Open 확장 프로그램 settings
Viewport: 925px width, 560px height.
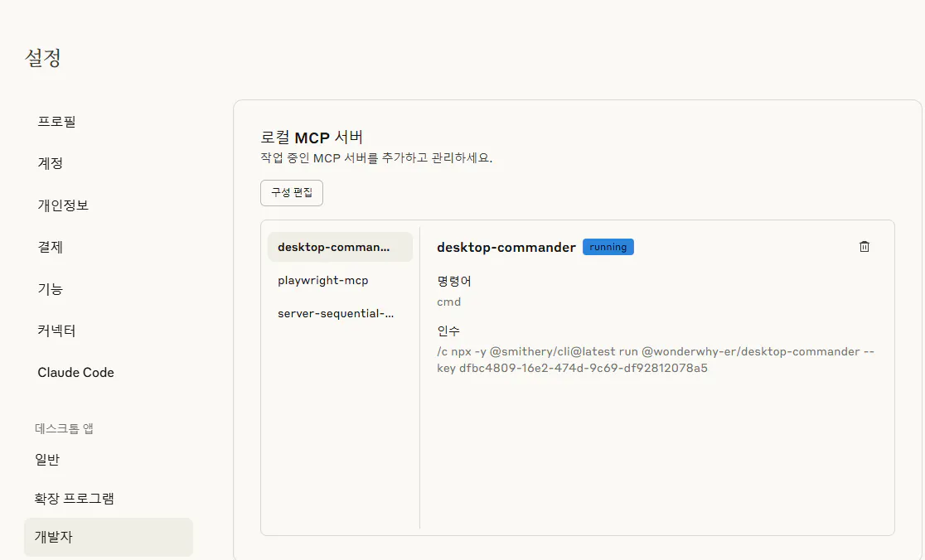[74, 499]
